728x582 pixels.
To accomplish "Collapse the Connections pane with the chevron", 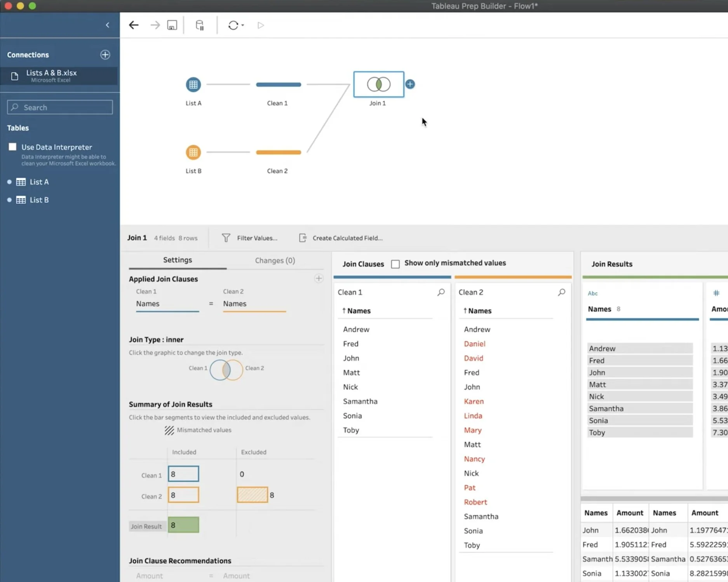I will tap(108, 25).
